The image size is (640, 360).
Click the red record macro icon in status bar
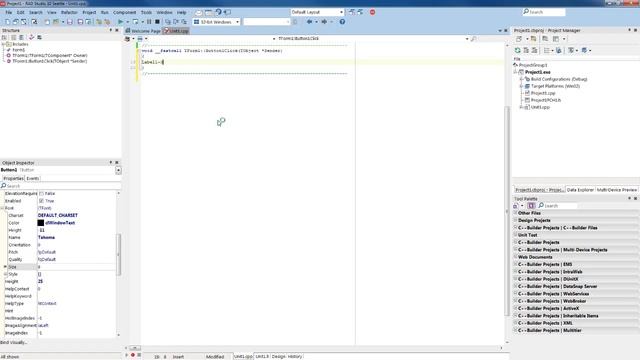(133, 355)
